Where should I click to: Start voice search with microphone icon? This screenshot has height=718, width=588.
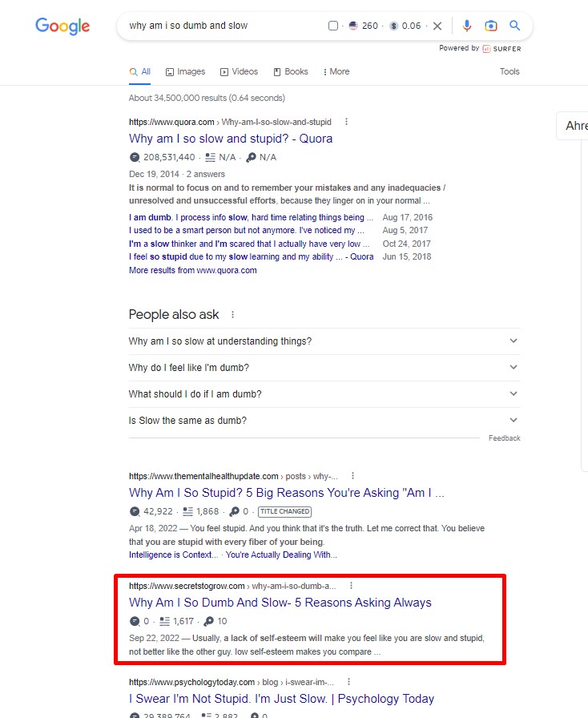(467, 26)
